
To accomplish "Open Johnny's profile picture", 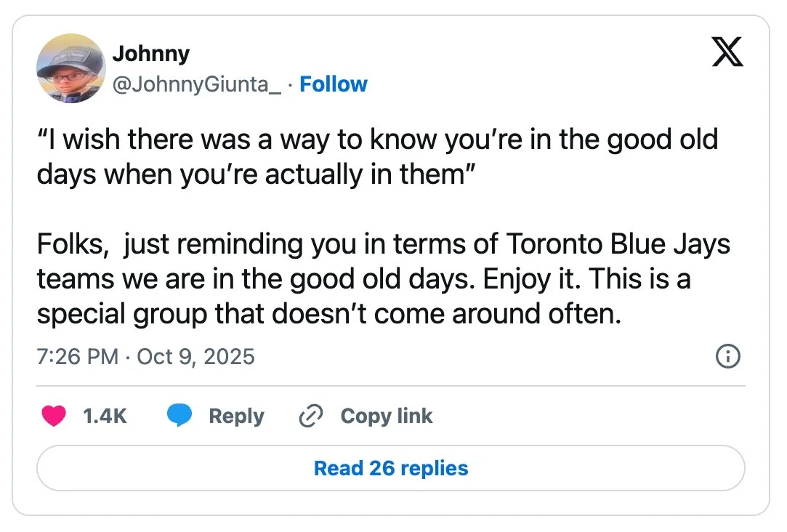I will click(x=71, y=68).
